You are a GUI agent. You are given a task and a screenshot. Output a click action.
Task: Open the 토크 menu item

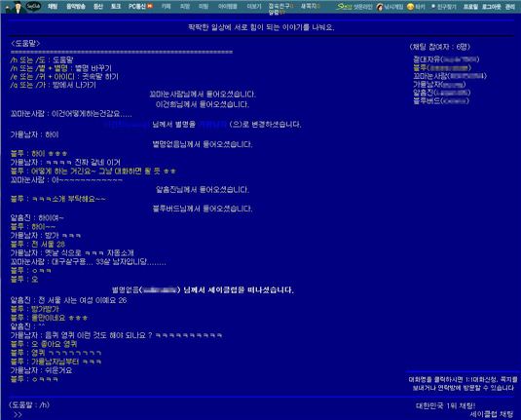point(116,6)
